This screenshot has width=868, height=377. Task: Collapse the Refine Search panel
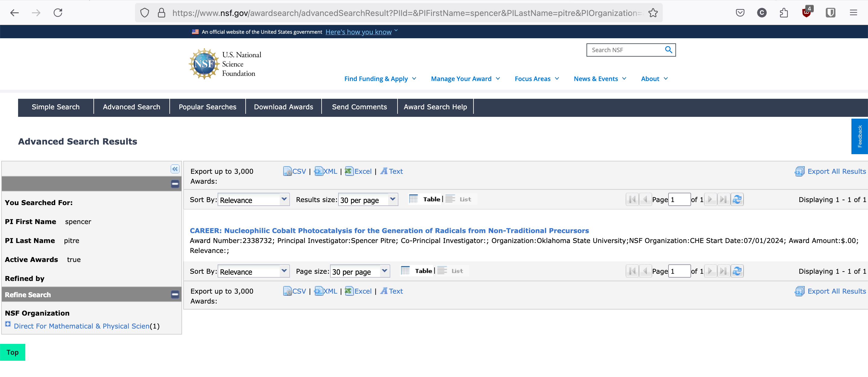coord(175,294)
